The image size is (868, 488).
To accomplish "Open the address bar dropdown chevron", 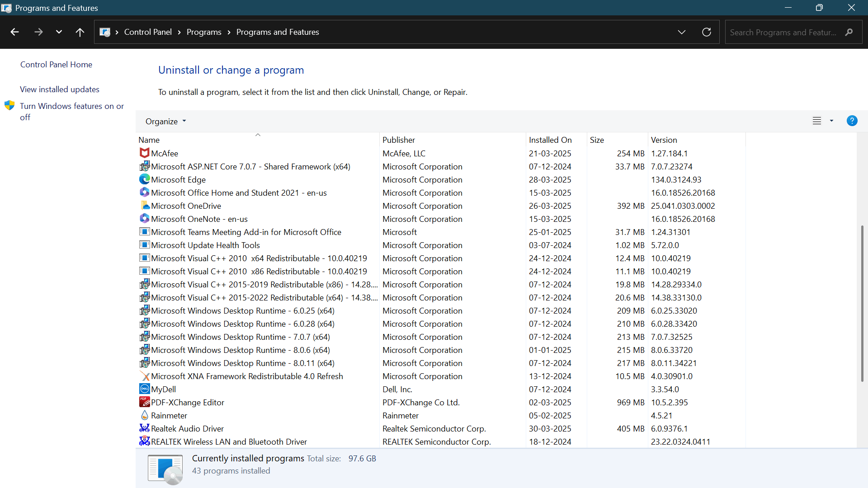I will (x=682, y=32).
